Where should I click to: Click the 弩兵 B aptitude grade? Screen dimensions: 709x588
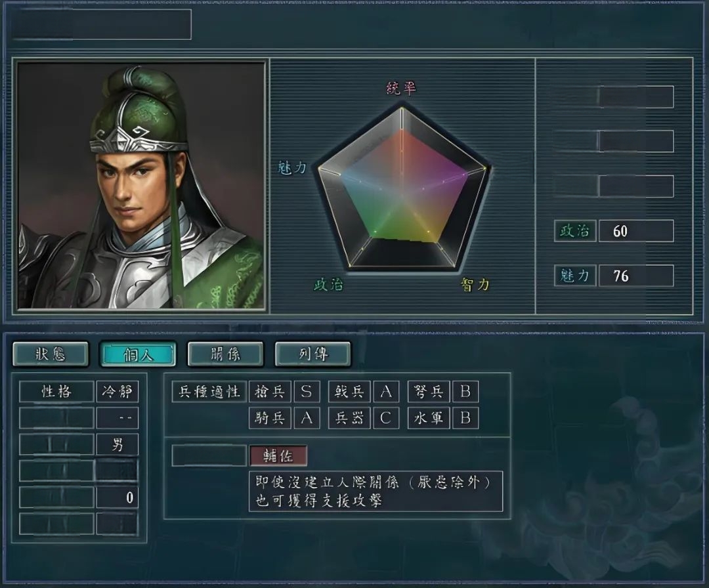coord(465,391)
